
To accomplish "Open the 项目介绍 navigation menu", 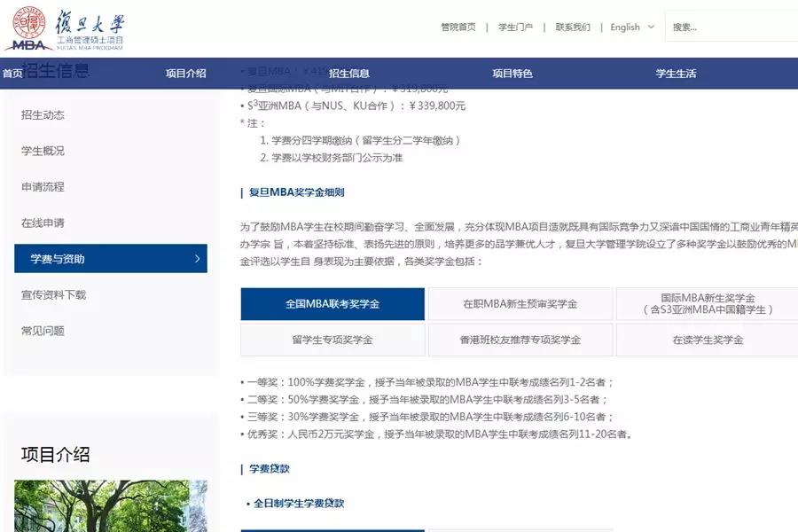I will pos(185,74).
